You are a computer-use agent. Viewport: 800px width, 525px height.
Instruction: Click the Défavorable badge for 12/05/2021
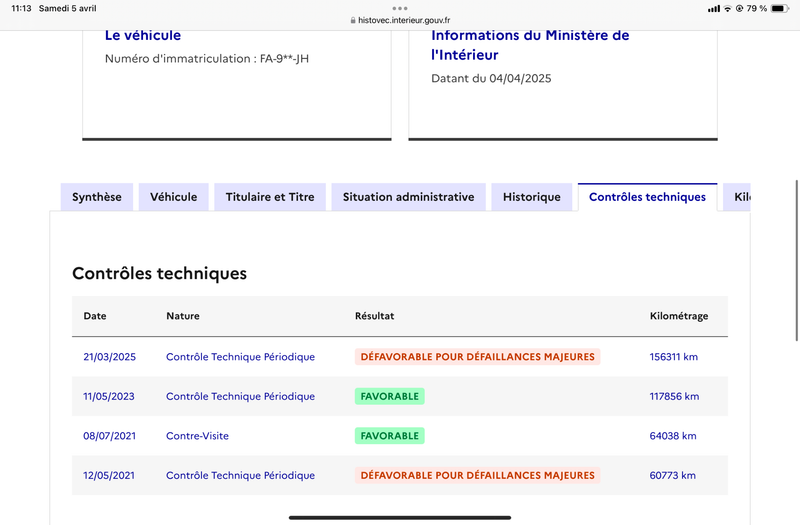point(477,475)
